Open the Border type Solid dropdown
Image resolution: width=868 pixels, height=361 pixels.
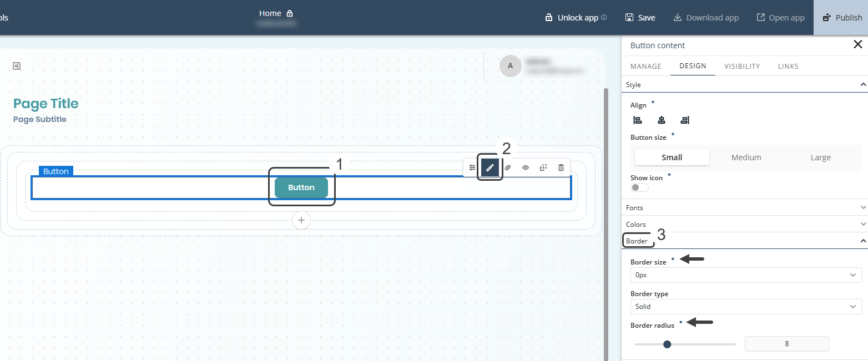[x=746, y=307]
